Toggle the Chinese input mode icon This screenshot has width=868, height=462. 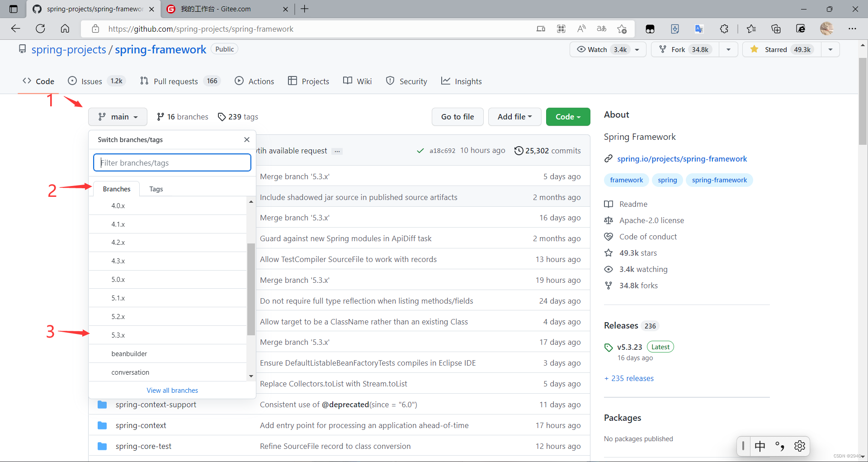pos(760,446)
